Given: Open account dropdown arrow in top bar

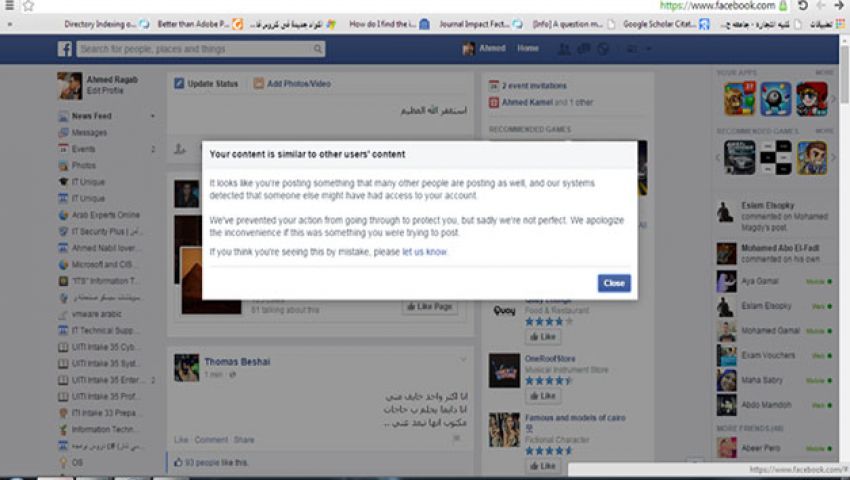Looking at the screenshot, I should point(648,49).
